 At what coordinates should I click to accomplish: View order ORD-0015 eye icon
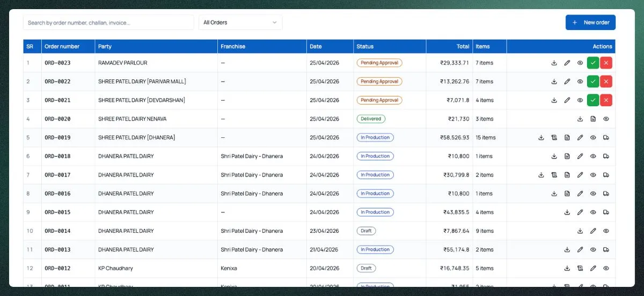click(x=593, y=212)
